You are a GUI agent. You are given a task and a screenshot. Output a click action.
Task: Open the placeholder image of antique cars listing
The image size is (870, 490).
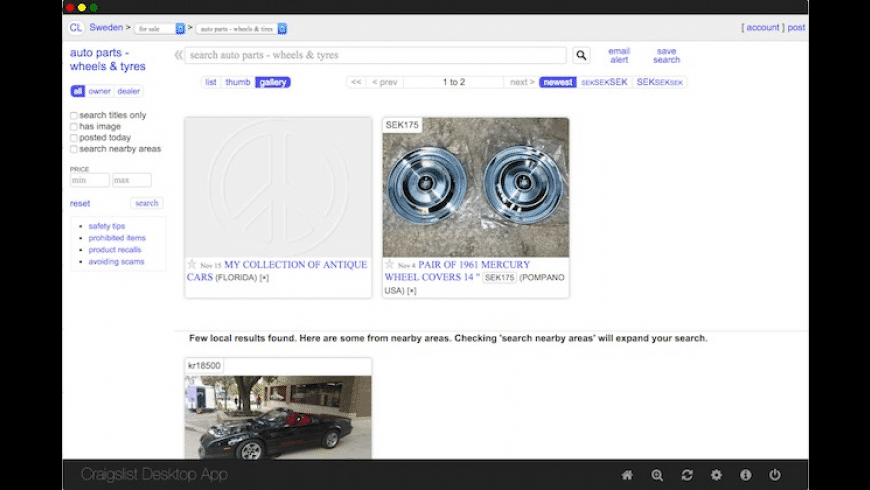[278, 187]
